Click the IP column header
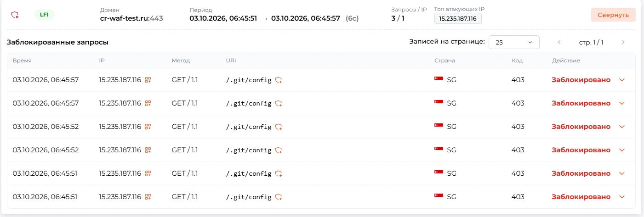The width and height of the screenshot is (644, 217). click(102, 61)
